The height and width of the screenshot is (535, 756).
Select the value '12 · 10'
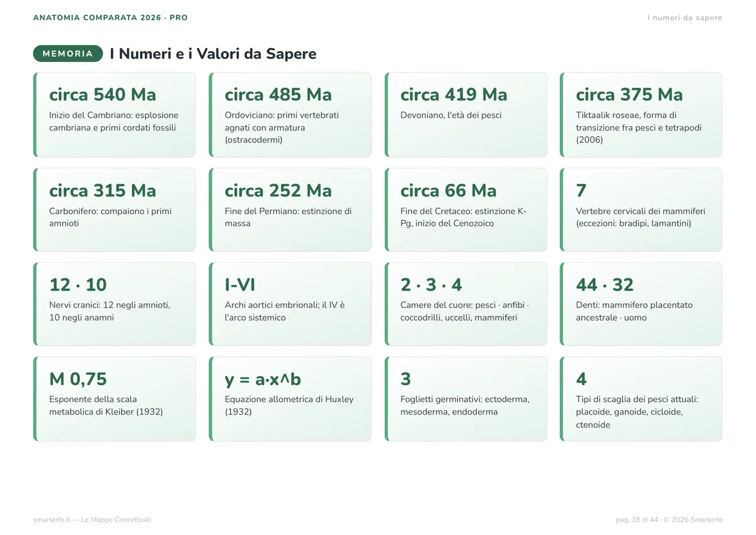[x=78, y=285]
